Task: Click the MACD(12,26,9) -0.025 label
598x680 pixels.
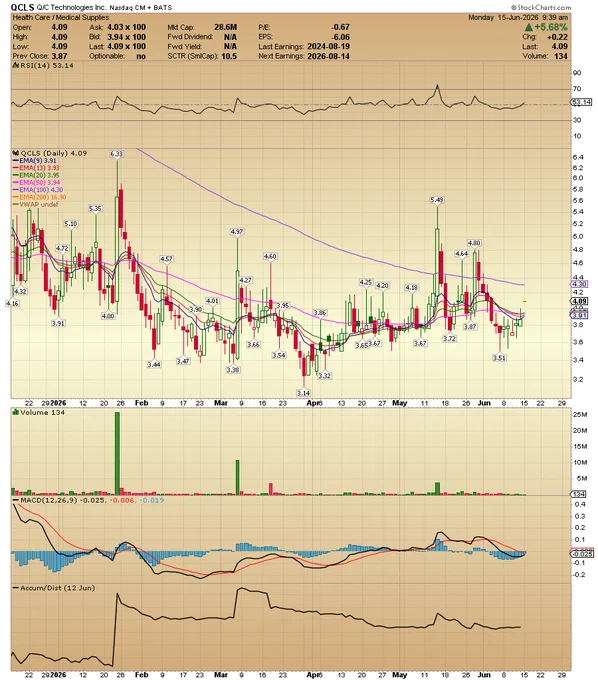Action: point(62,500)
